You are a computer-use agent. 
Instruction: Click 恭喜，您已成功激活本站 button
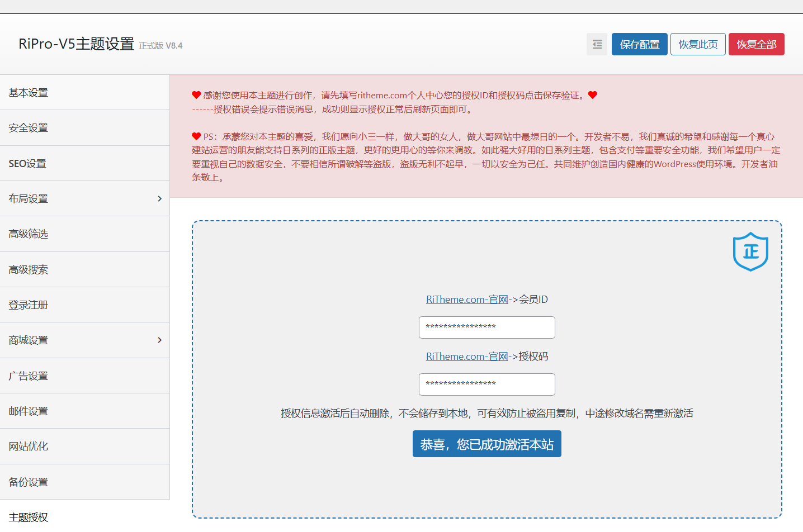(487, 444)
